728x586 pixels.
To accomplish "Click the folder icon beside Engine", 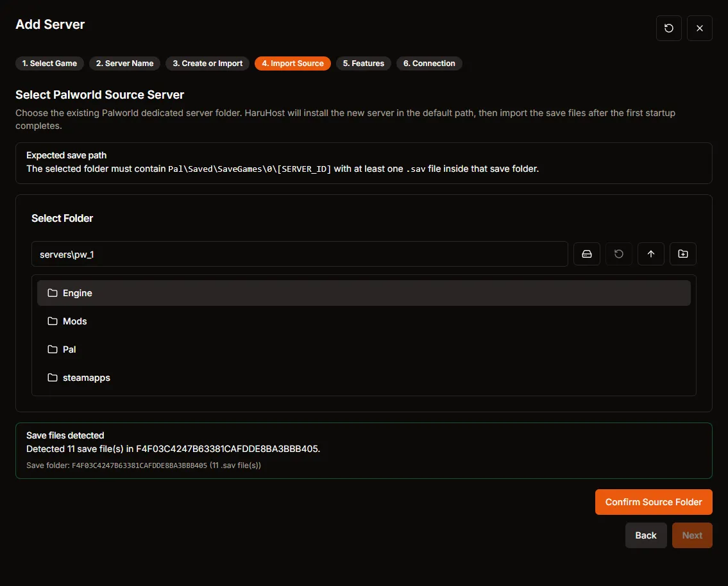I will click(53, 293).
